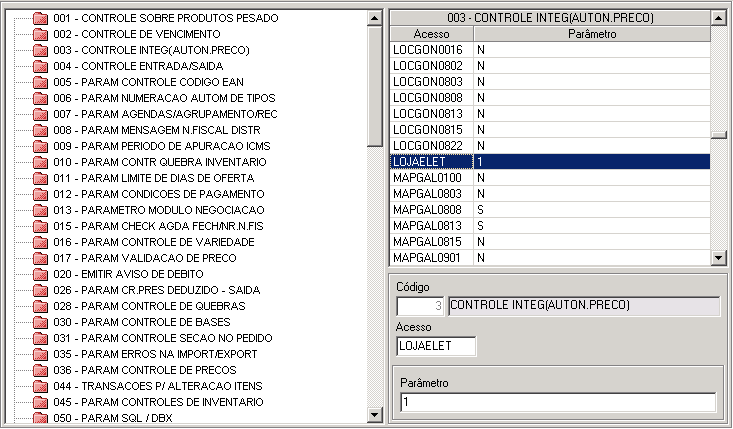This screenshot has width=733, height=429.
Task: Select tree item 003 - CONTROLE INTEG(AUTON.PRECO)
Action: pos(151,50)
